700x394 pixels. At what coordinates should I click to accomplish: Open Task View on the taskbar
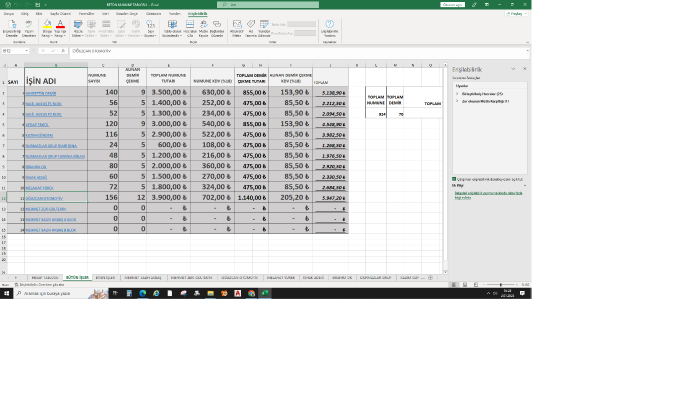click(x=115, y=293)
